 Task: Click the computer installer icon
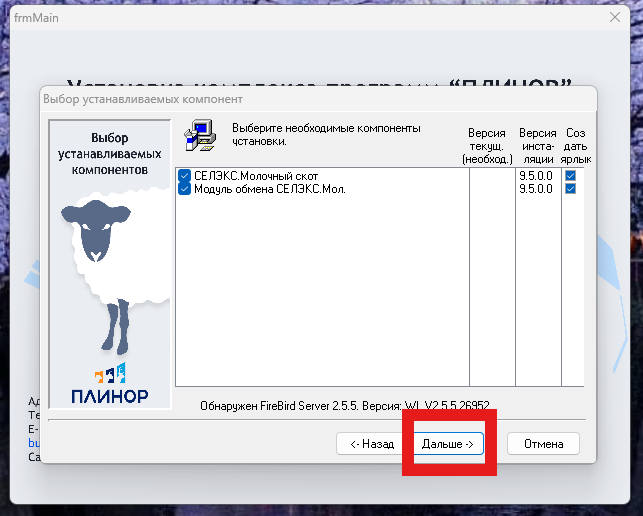200,135
